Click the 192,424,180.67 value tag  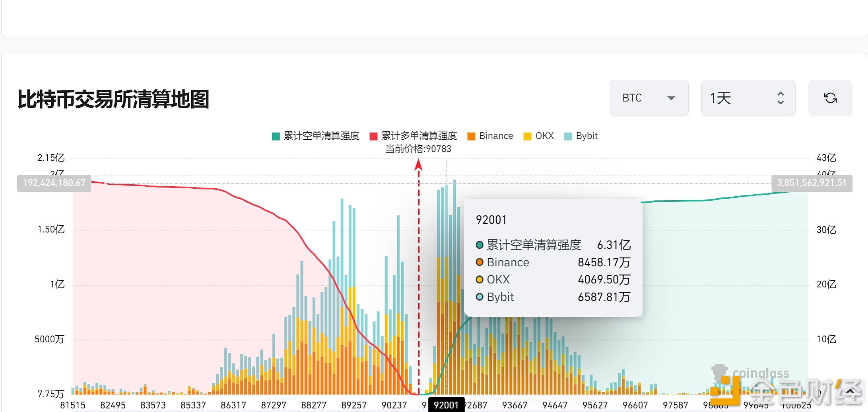(x=54, y=183)
